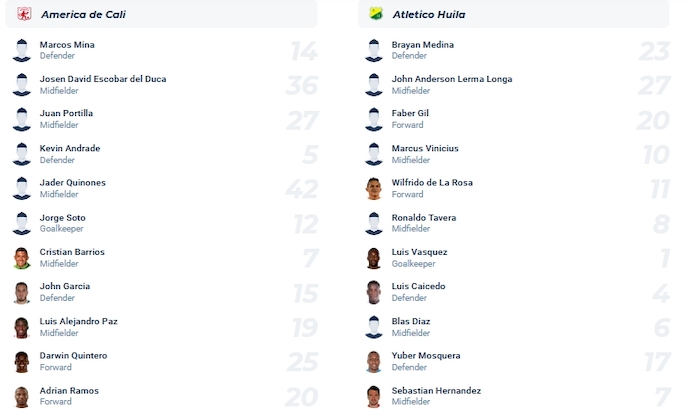Click Yuber Mosquera's player photo
This screenshot has height=410, width=690.
[x=374, y=362]
